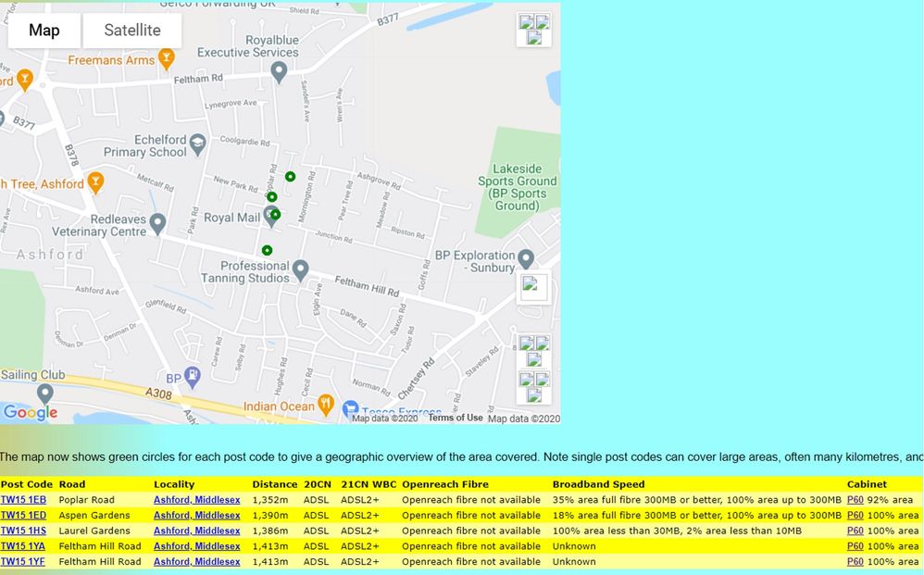The image size is (924, 575).
Task: Open the TW15 1EB postcode link
Action: click(x=23, y=500)
